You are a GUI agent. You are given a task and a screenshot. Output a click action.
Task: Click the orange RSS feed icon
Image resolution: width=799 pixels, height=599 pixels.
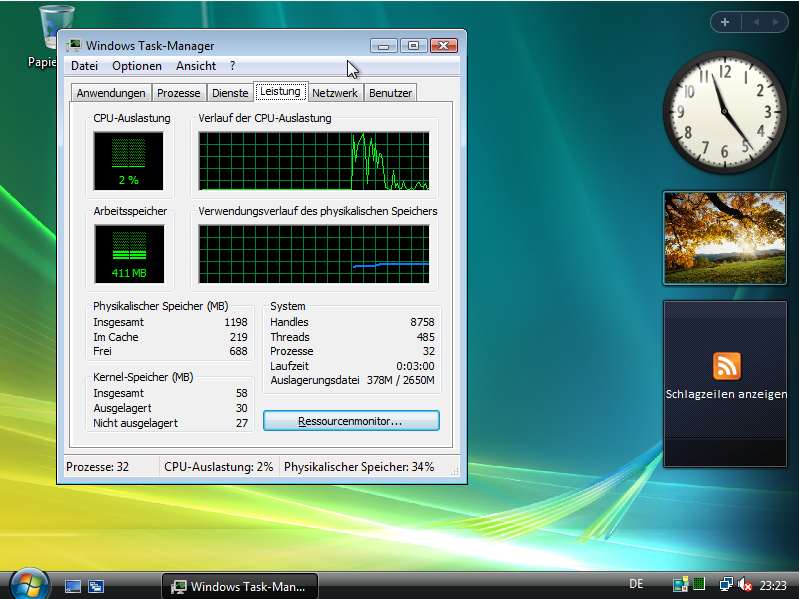point(727,366)
